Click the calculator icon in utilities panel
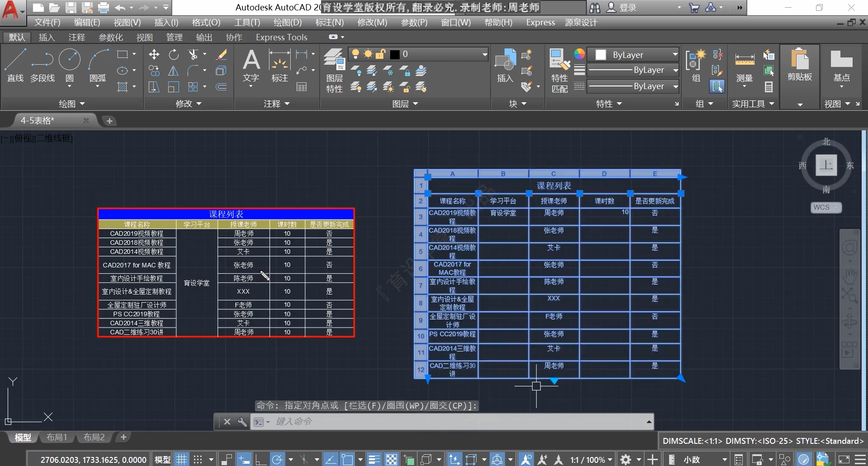Screen dimensions: 868x466 point(769,87)
